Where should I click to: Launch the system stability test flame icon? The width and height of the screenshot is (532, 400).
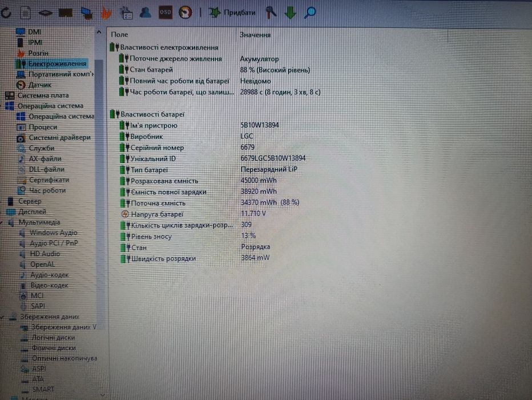click(107, 13)
